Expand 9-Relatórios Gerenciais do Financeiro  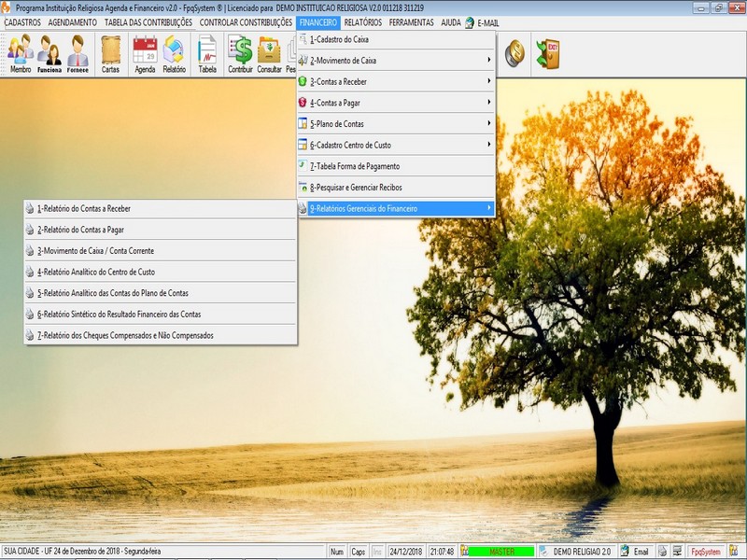pos(396,208)
